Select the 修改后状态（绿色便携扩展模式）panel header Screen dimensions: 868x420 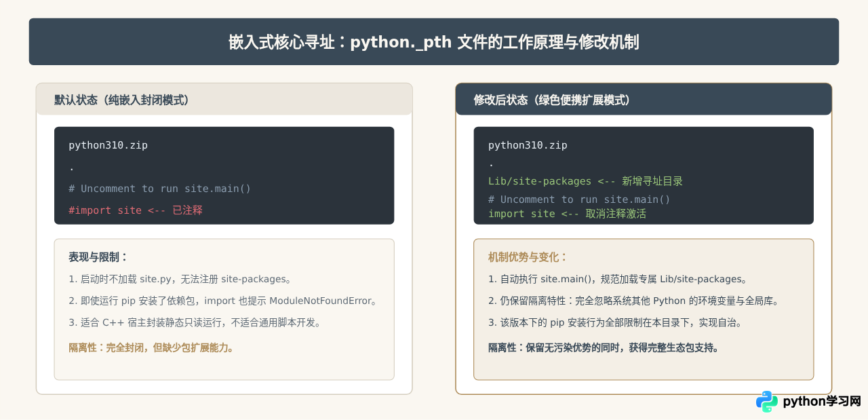(644, 100)
